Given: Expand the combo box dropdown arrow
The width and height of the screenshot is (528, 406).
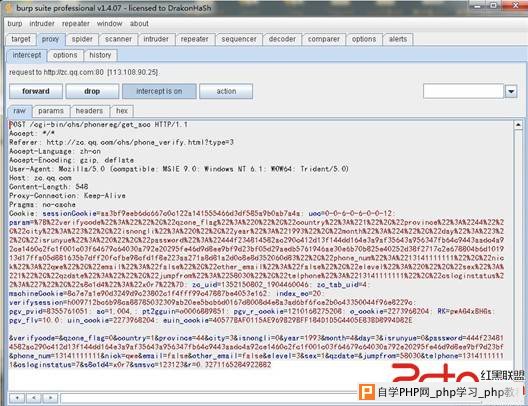Looking at the screenshot, I should 511,91.
